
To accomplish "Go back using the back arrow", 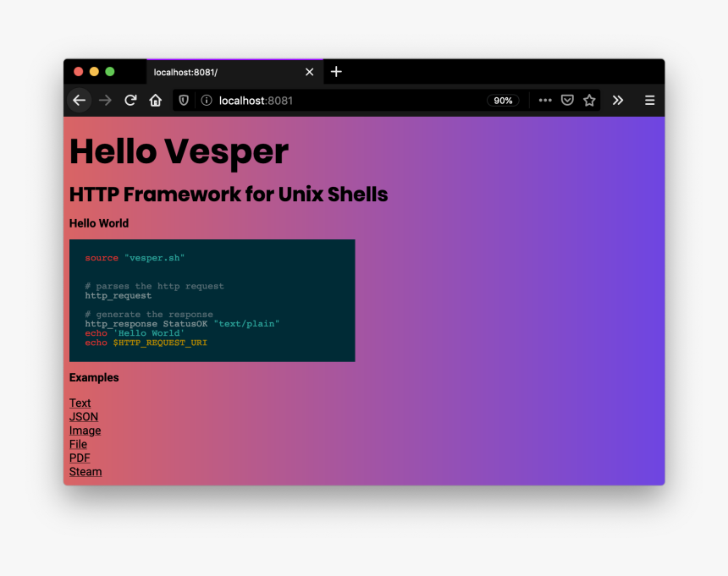I will (80, 100).
